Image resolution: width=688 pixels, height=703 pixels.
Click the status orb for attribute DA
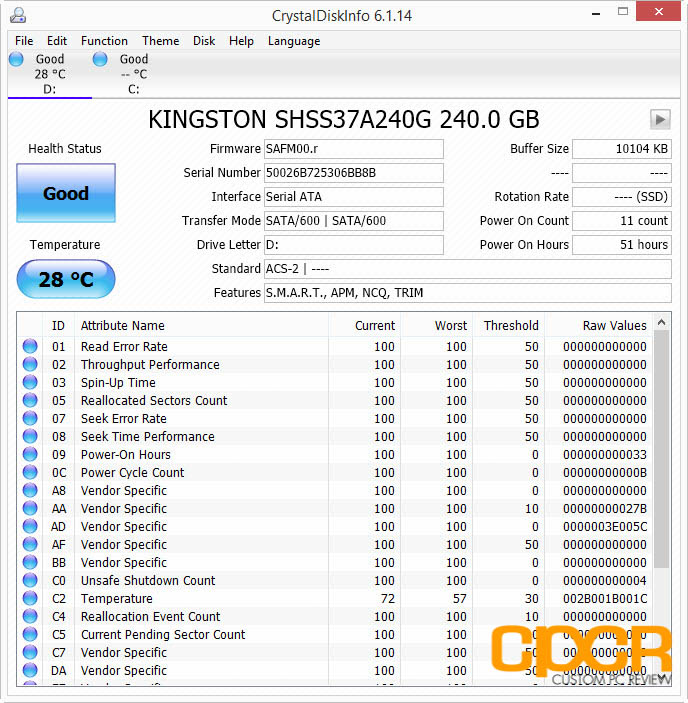30,670
